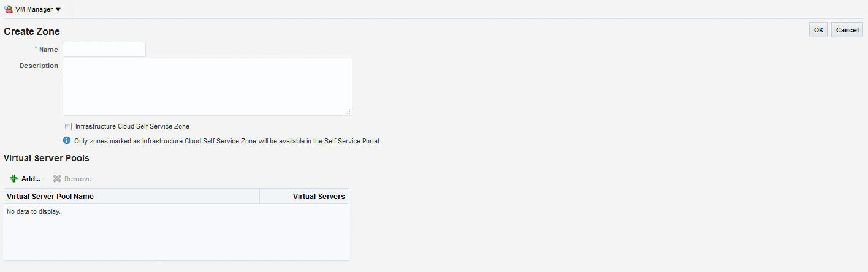Click the Infrastructure Cloud Self Service Zone label
Screen dimensions: 868x272
132,126
